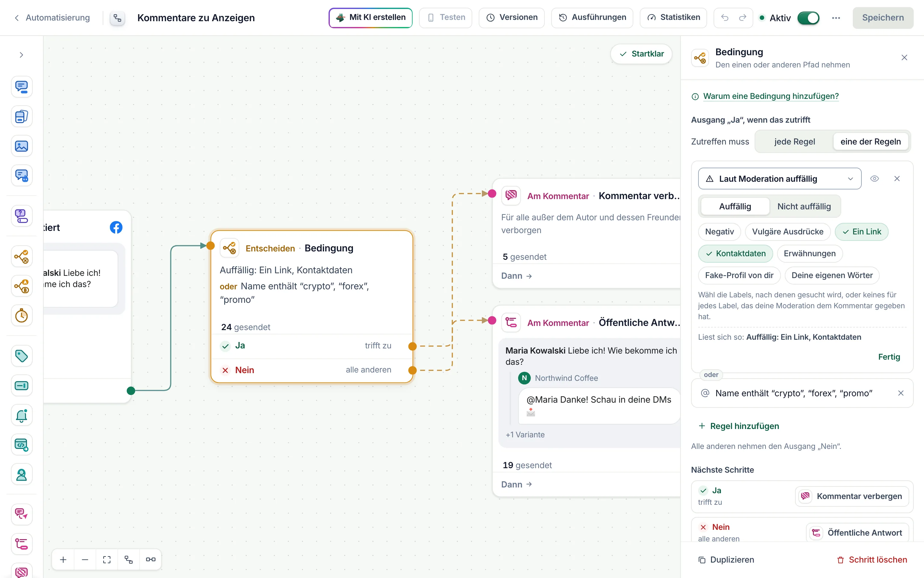Open Warum eine Bedingung hinzufügen link
This screenshot has height=578, width=924.
771,96
